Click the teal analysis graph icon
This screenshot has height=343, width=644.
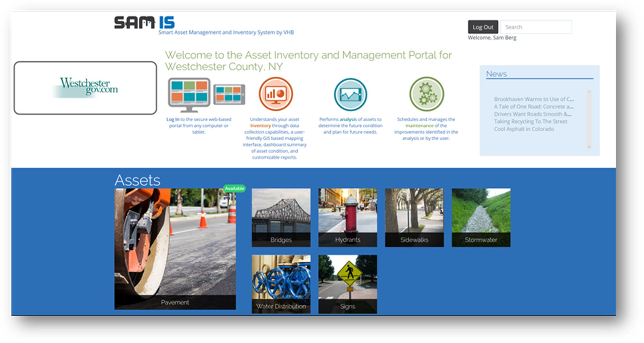350,95
